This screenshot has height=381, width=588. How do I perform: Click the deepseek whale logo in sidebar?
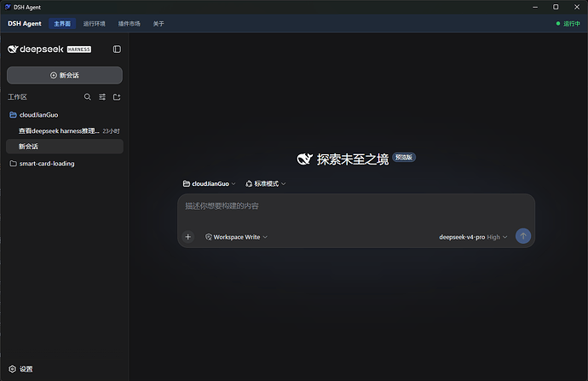pyautogui.click(x=13, y=49)
